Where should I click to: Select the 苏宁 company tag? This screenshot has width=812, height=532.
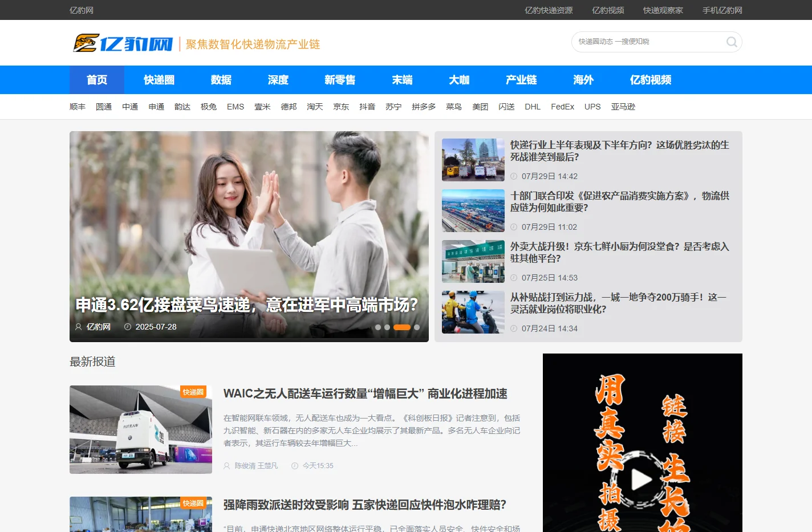[x=393, y=107]
